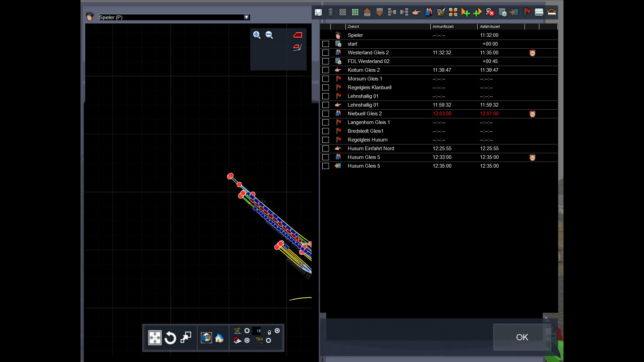This screenshot has height=362, width=644.
Task: Click the refuel instruction icon
Action: point(441,12)
